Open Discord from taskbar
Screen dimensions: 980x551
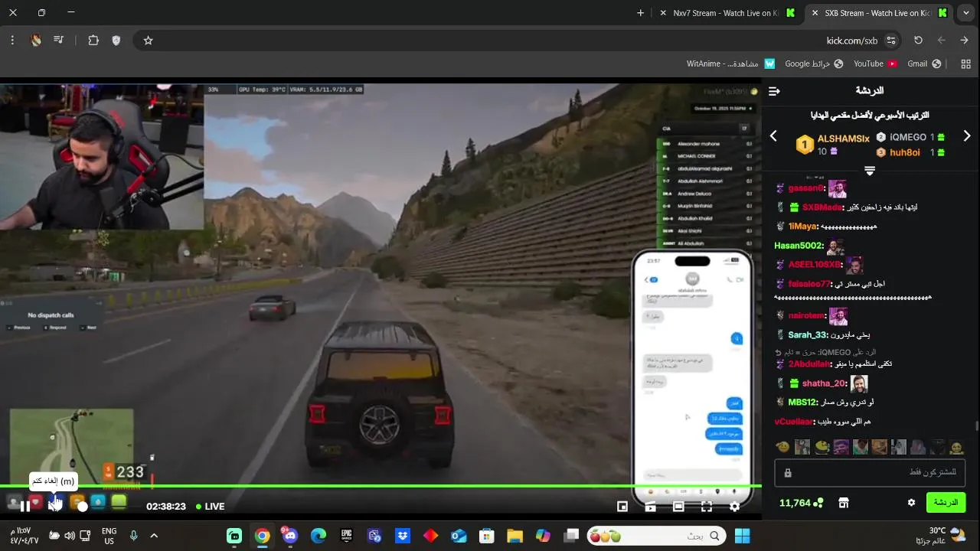(x=290, y=536)
